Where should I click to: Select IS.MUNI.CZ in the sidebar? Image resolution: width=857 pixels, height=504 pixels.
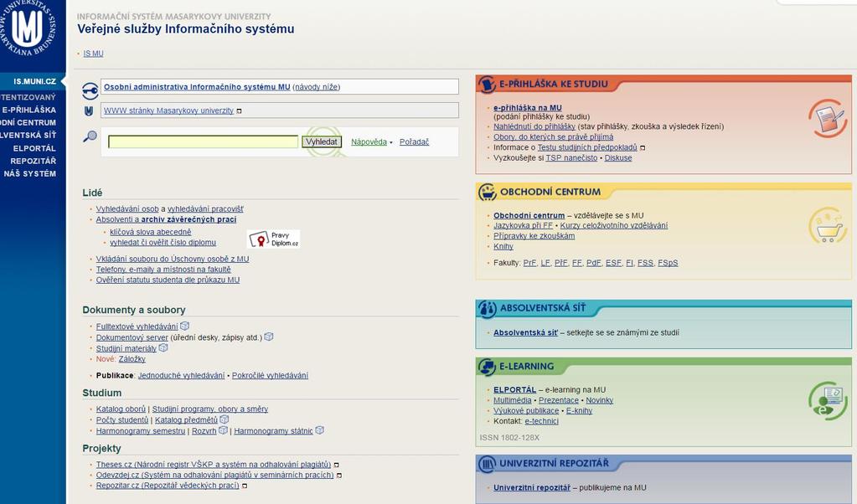34,81
